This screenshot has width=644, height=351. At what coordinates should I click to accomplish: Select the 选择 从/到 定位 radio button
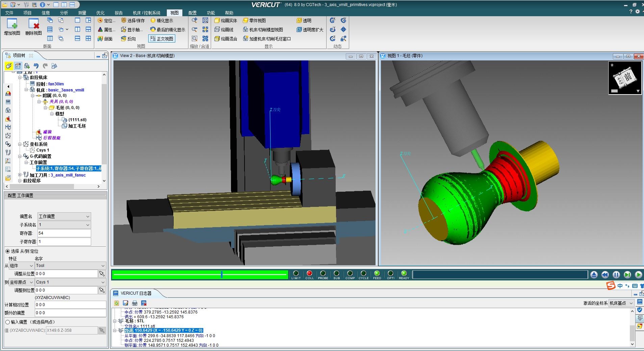pyautogui.click(x=8, y=251)
